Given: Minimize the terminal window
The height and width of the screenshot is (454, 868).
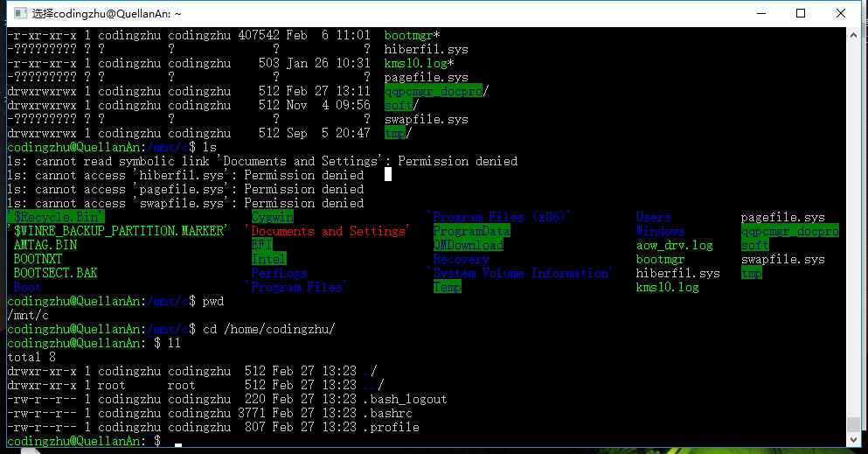Looking at the screenshot, I should 761,13.
